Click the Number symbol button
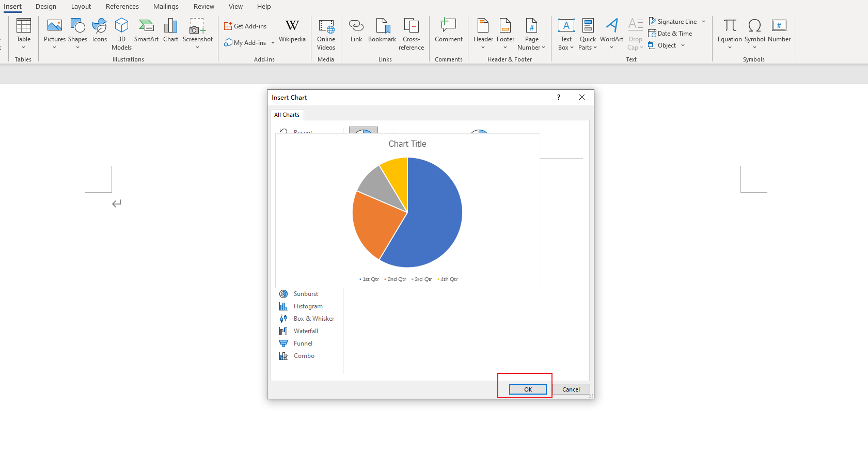The image size is (868, 469). (x=779, y=31)
